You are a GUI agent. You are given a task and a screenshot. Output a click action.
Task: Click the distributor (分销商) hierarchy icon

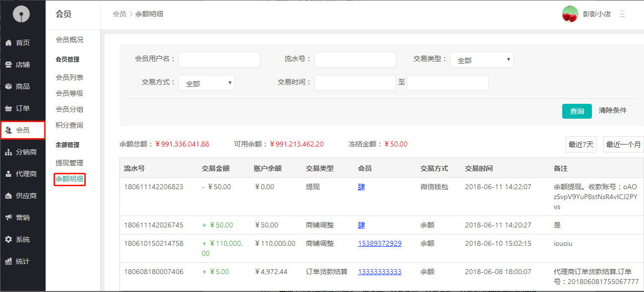coord(8,152)
